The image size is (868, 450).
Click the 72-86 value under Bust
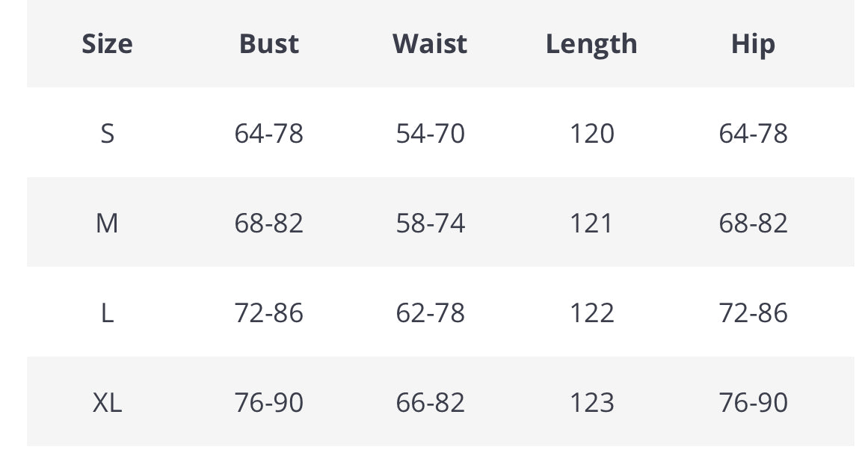coord(268,313)
